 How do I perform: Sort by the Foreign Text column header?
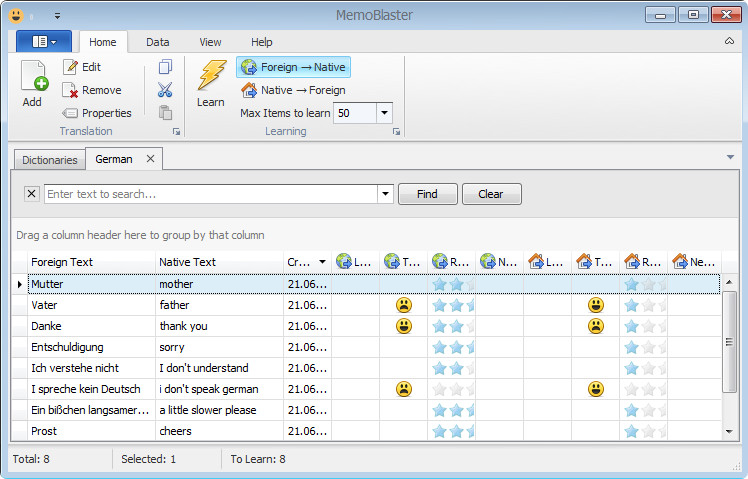92,262
